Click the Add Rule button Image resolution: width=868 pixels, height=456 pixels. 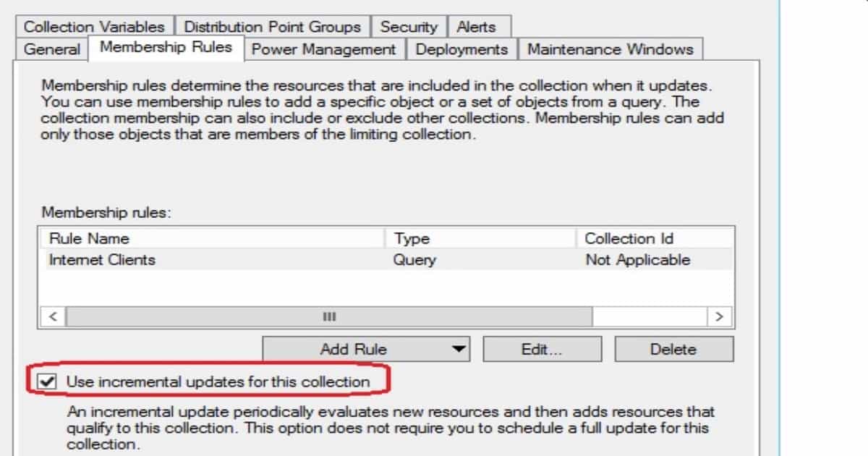(x=365, y=349)
